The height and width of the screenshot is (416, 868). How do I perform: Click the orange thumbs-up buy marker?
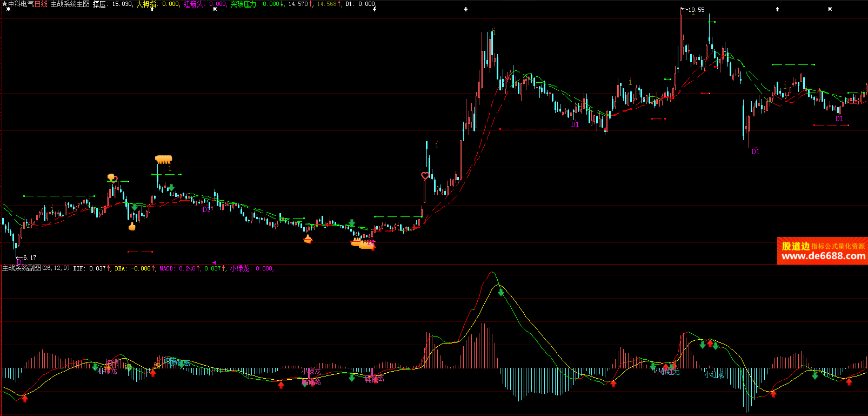(132, 226)
